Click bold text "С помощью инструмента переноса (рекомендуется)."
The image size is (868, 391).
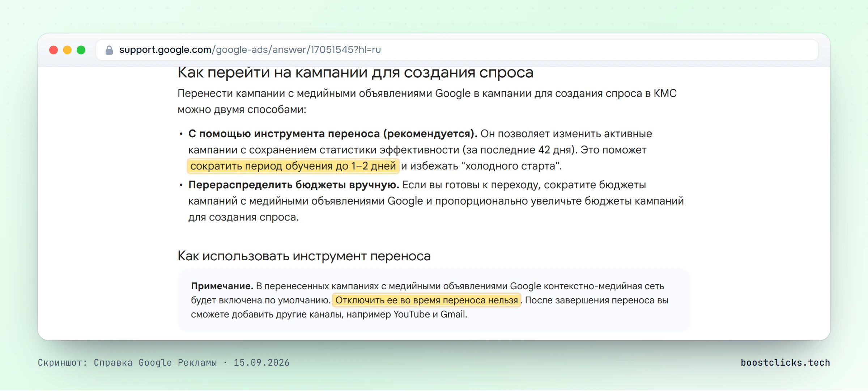click(333, 134)
